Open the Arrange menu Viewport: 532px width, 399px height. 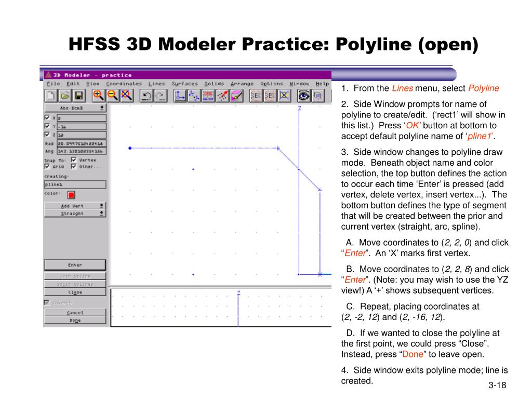pyautogui.click(x=242, y=84)
